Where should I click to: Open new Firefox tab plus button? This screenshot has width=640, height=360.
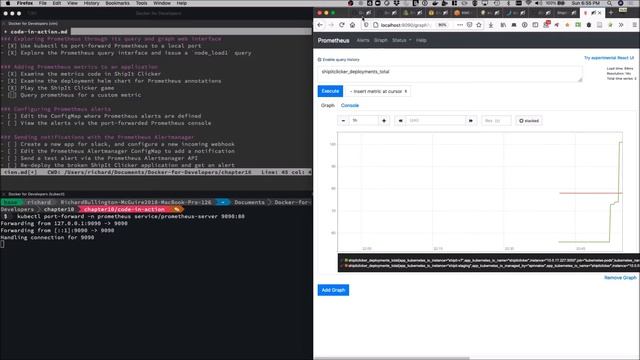tap(611, 13)
